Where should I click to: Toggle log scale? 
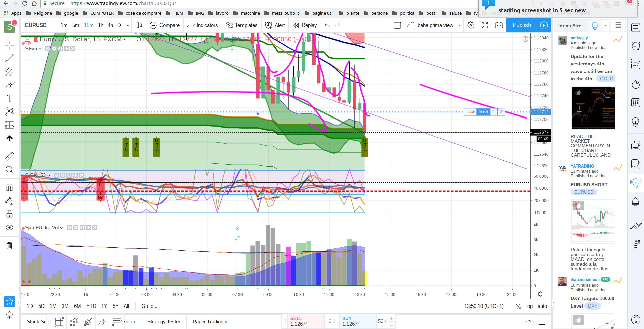pos(529,306)
